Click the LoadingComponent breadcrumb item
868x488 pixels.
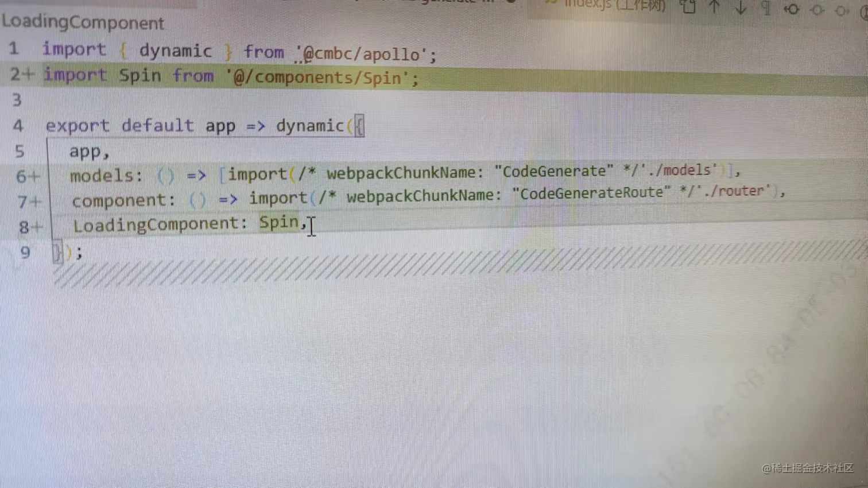(x=83, y=22)
